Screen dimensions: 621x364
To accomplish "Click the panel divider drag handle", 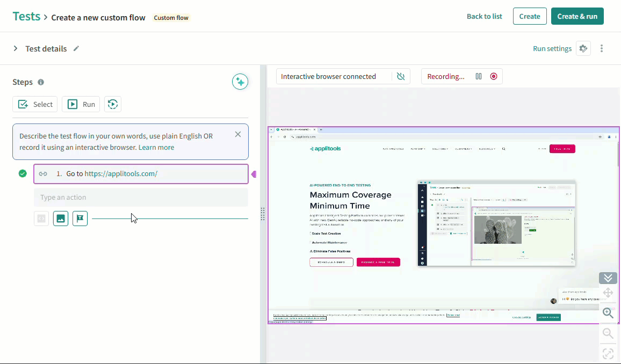I will click(263, 214).
